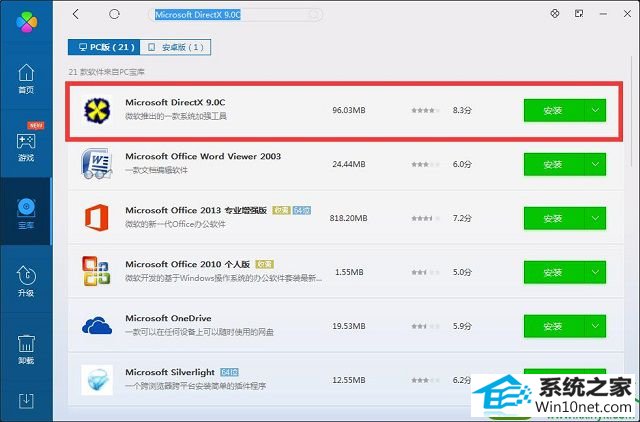Click the star rating for OneDrive
Image resolution: width=640 pixels, height=422 pixels.
pyautogui.click(x=425, y=326)
